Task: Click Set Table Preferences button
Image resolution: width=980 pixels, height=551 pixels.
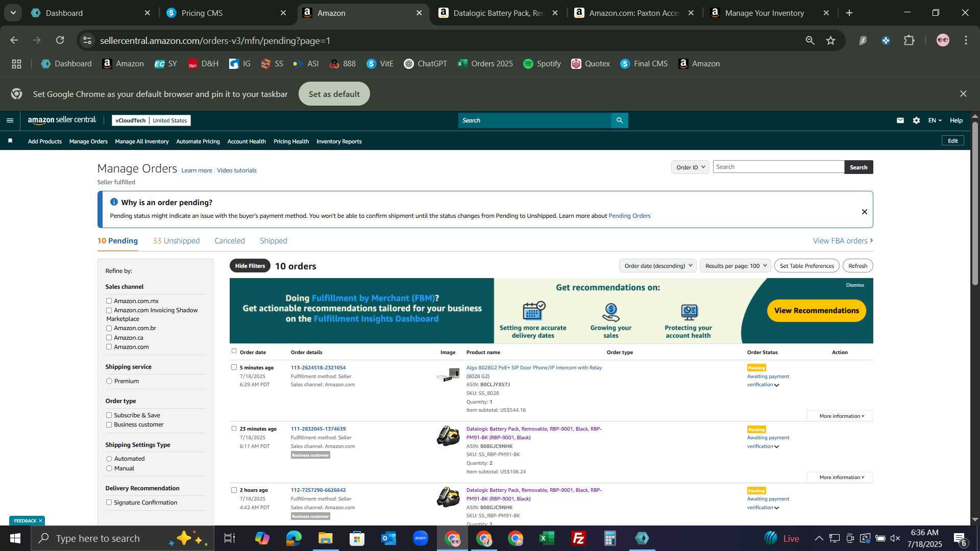Action: tap(806, 266)
